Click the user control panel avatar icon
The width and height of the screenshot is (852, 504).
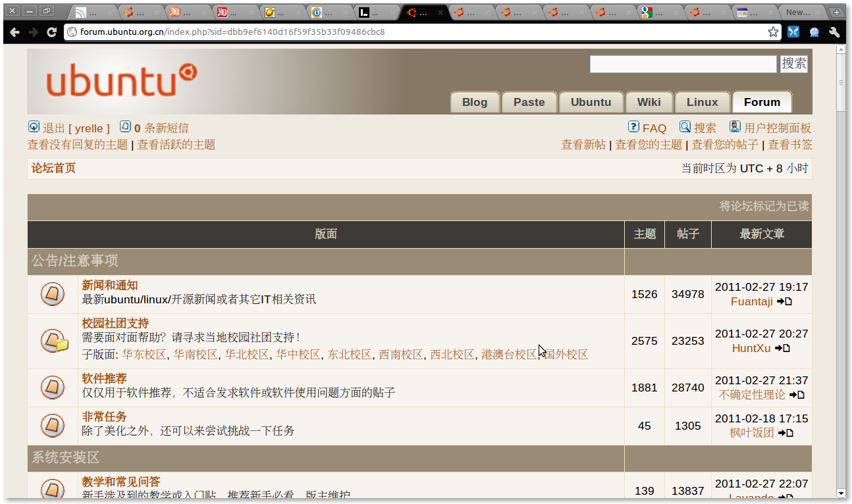tap(735, 126)
